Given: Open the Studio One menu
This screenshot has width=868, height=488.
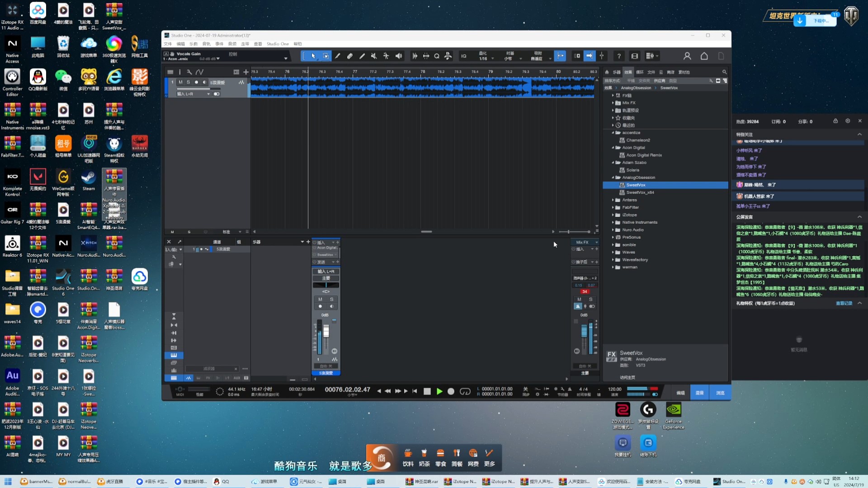Looking at the screenshot, I should point(277,44).
